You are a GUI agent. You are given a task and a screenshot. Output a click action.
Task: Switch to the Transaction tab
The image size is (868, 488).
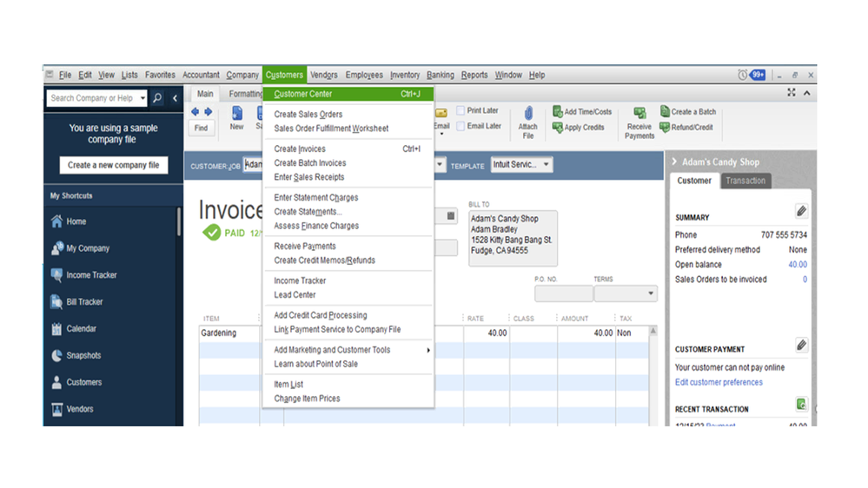coord(745,181)
